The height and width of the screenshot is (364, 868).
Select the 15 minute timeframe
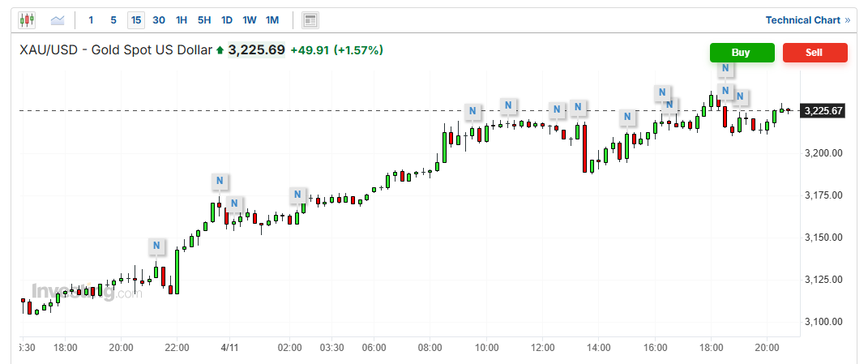coord(136,20)
